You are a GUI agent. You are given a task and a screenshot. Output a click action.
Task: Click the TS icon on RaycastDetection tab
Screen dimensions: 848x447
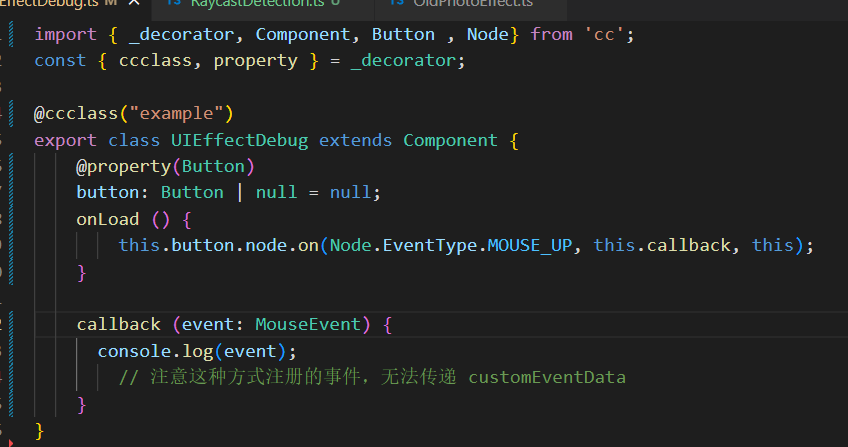(x=171, y=4)
